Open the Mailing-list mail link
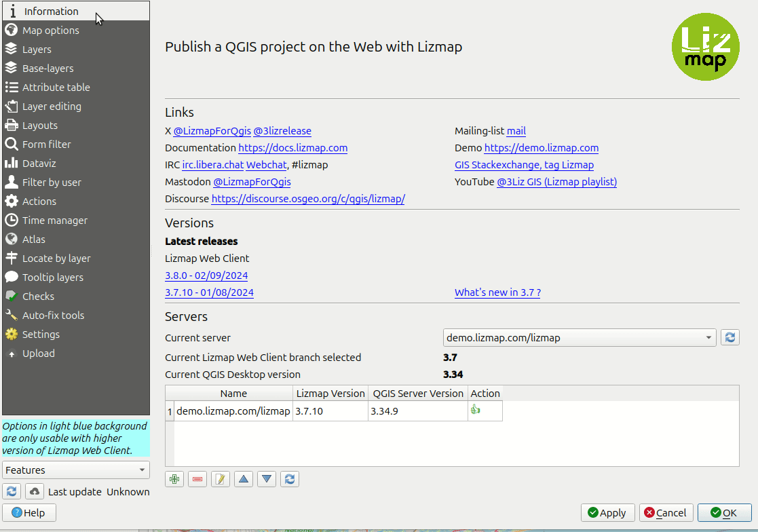This screenshot has height=532, width=758. tap(516, 131)
